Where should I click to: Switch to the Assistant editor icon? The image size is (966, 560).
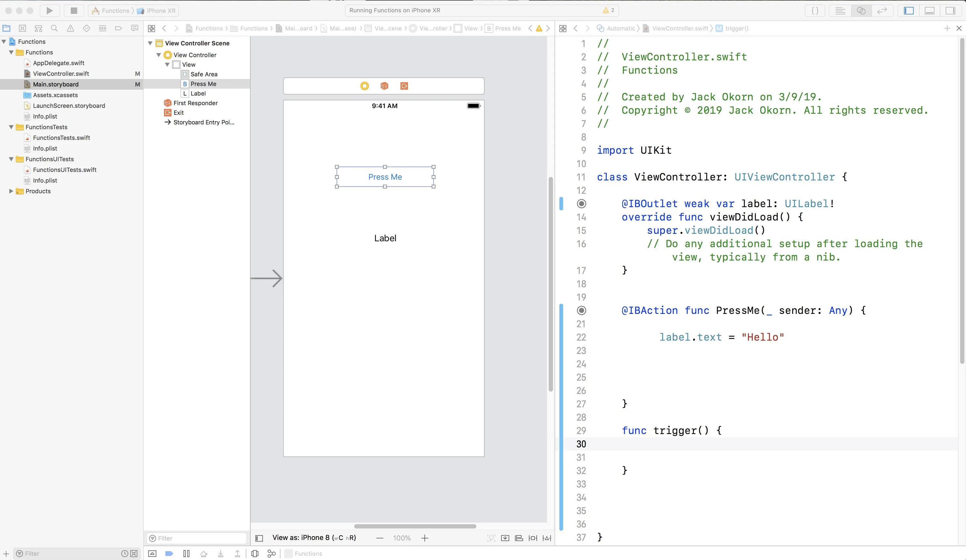point(861,11)
